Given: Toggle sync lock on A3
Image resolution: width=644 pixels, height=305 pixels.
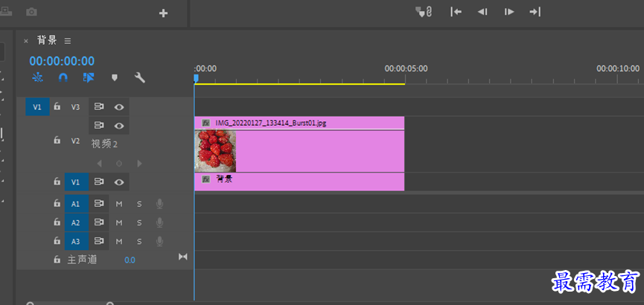Looking at the screenshot, I should [x=99, y=241].
